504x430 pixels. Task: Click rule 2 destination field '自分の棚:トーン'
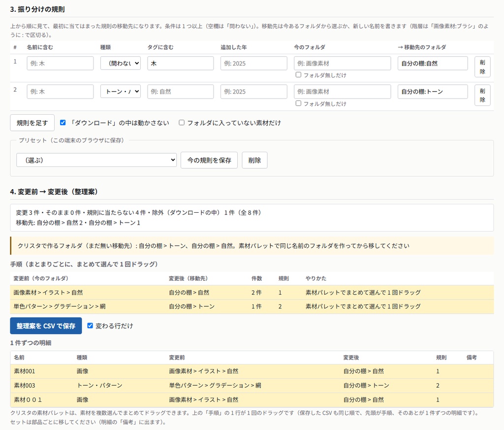pos(433,92)
